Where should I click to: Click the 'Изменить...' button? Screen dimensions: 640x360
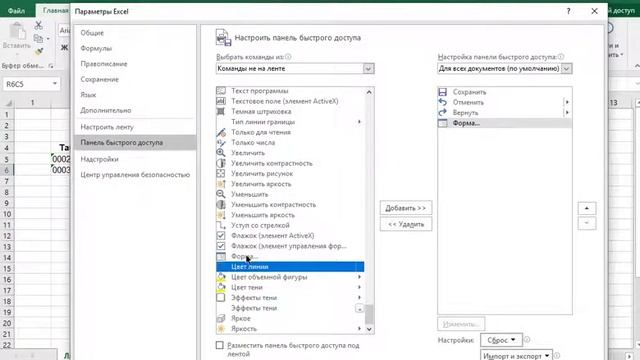(461, 324)
